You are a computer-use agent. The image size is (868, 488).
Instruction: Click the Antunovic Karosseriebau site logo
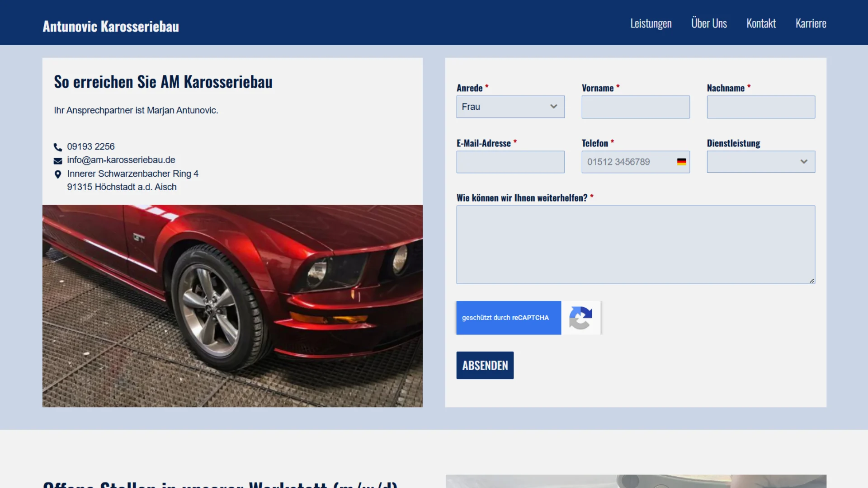click(111, 26)
